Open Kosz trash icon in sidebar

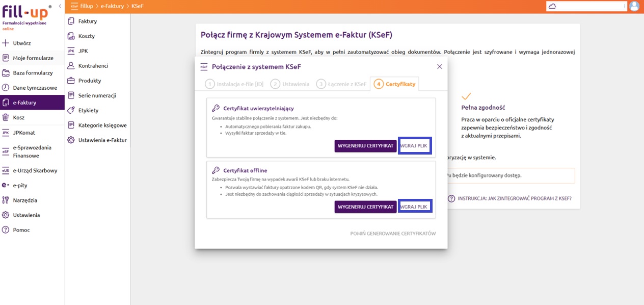coord(6,117)
